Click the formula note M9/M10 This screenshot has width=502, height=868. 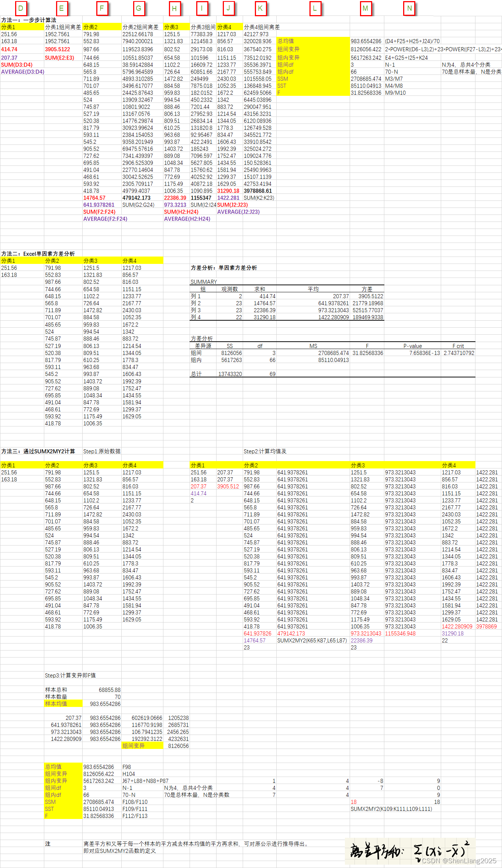(395, 93)
